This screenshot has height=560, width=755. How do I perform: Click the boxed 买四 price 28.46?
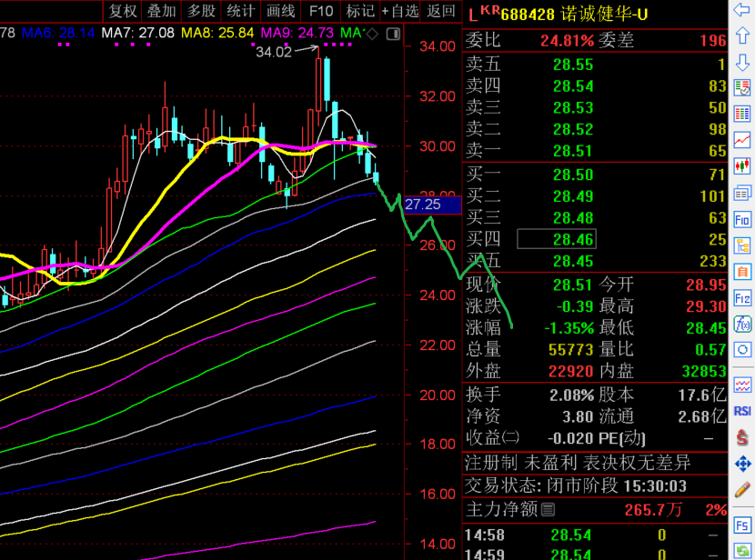tap(557, 239)
